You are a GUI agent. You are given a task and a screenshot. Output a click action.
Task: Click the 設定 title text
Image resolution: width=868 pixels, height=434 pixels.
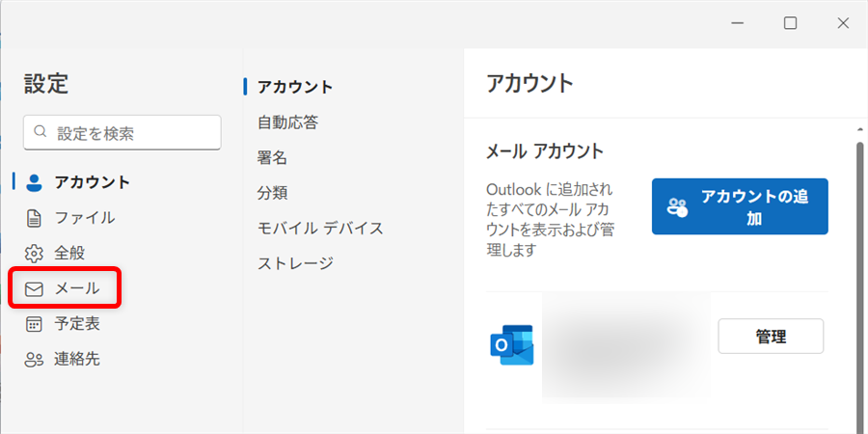point(46,84)
